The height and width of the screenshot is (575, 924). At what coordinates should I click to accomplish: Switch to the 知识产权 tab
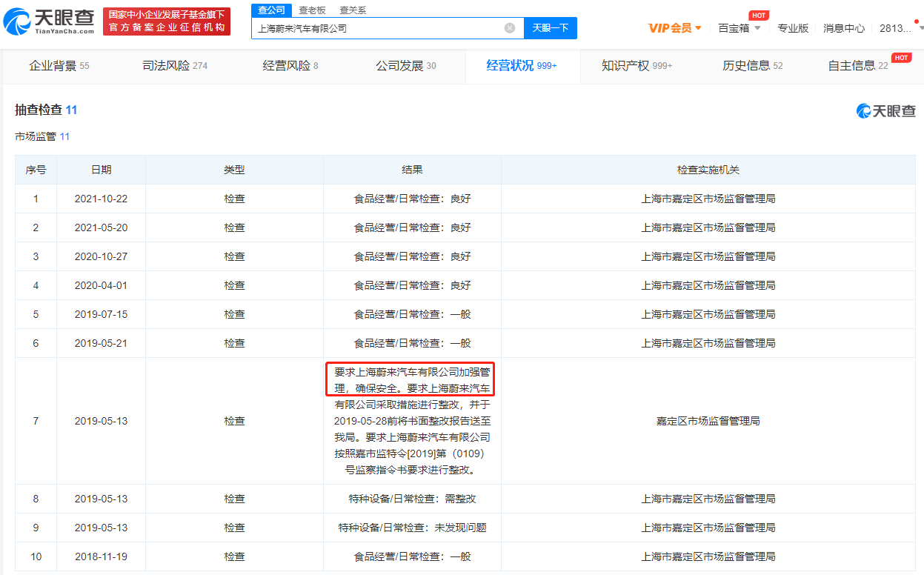point(637,66)
